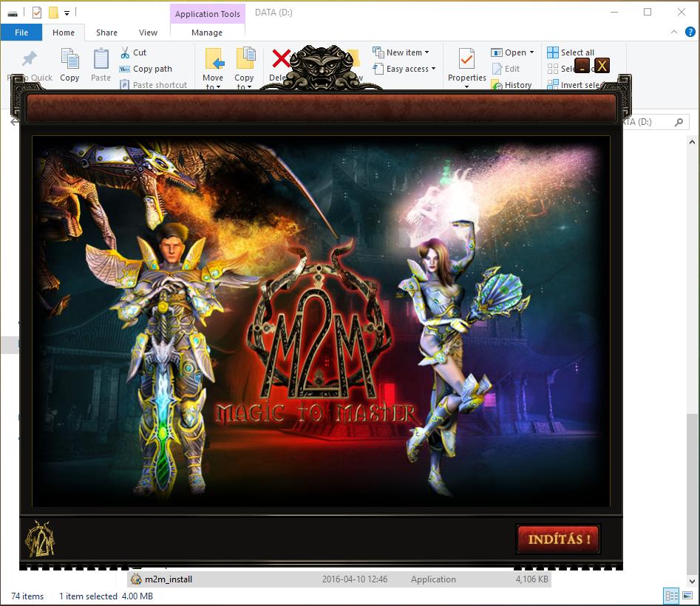Click the Properties icon in the title bar toolbar

click(x=37, y=13)
